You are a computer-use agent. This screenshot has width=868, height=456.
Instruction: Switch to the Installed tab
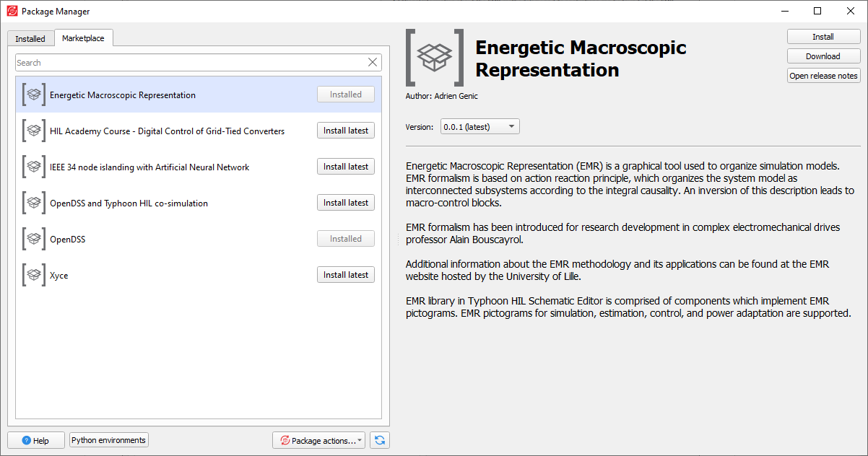tap(30, 39)
